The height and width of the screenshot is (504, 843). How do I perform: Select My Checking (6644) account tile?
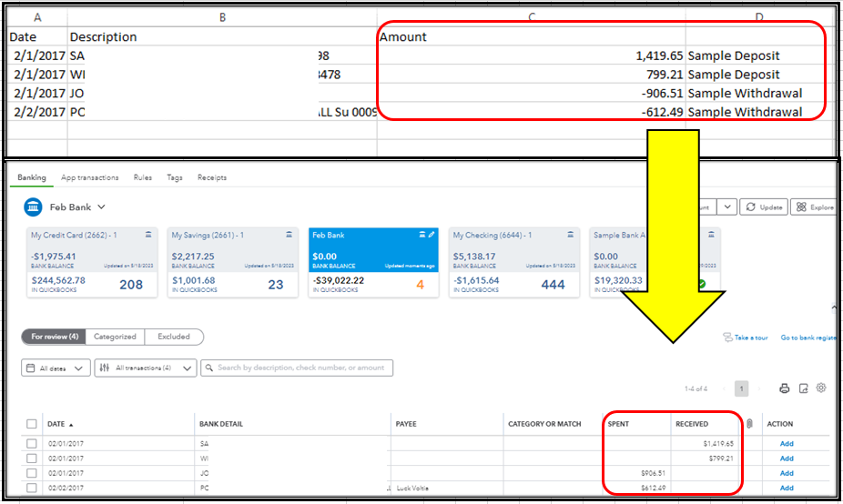(x=514, y=262)
